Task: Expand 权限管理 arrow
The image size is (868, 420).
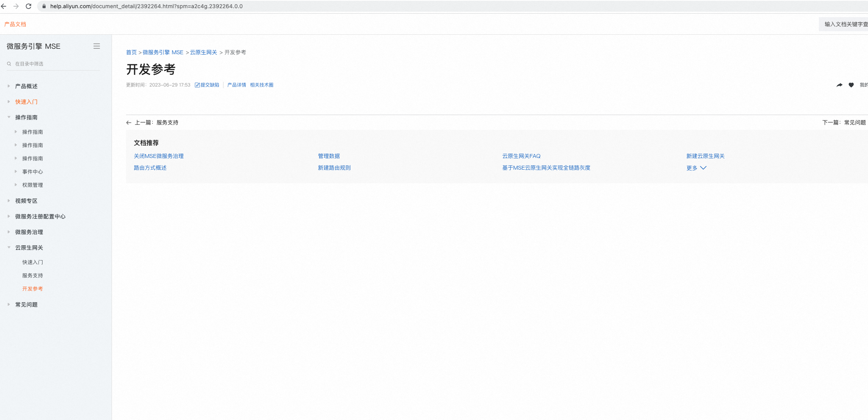Action: [x=16, y=184]
